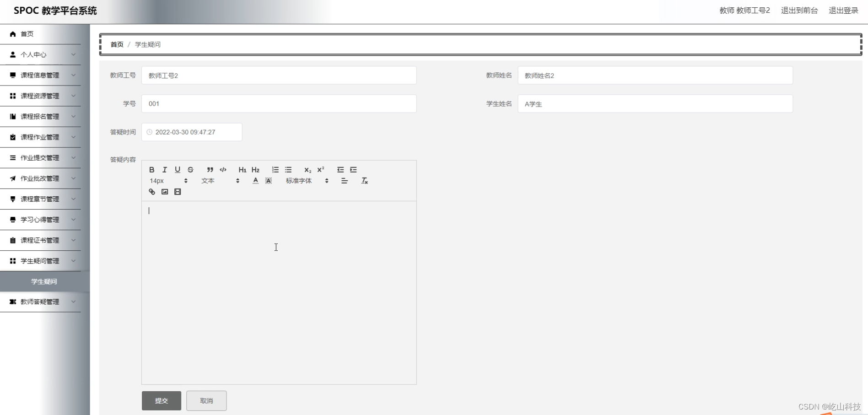
Task: Select 学生疑问 in the sidebar
Action: click(x=43, y=281)
